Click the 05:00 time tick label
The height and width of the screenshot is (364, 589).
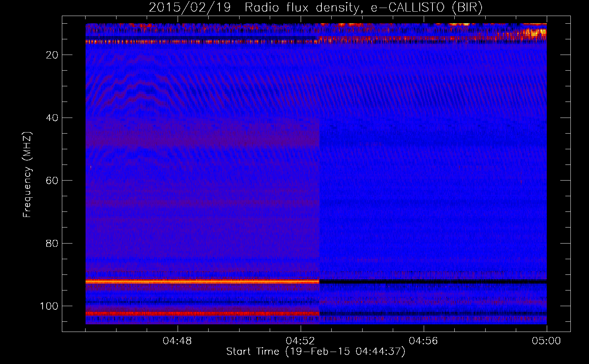(546, 341)
